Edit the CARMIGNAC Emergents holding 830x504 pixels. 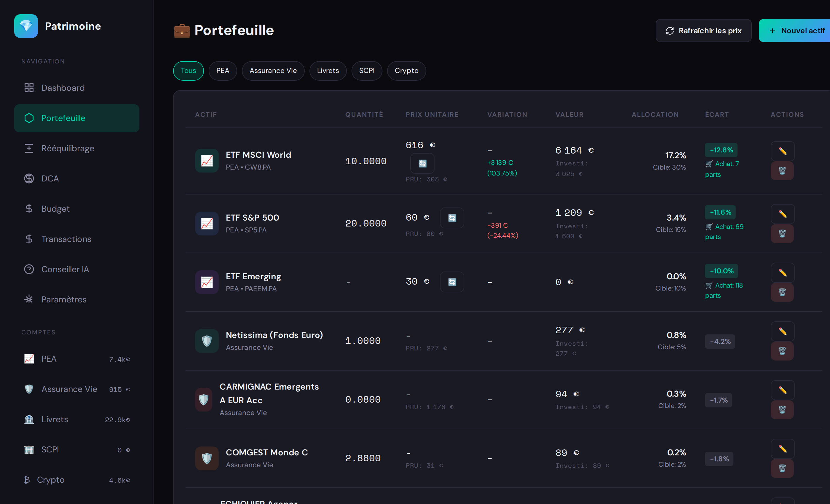point(782,390)
